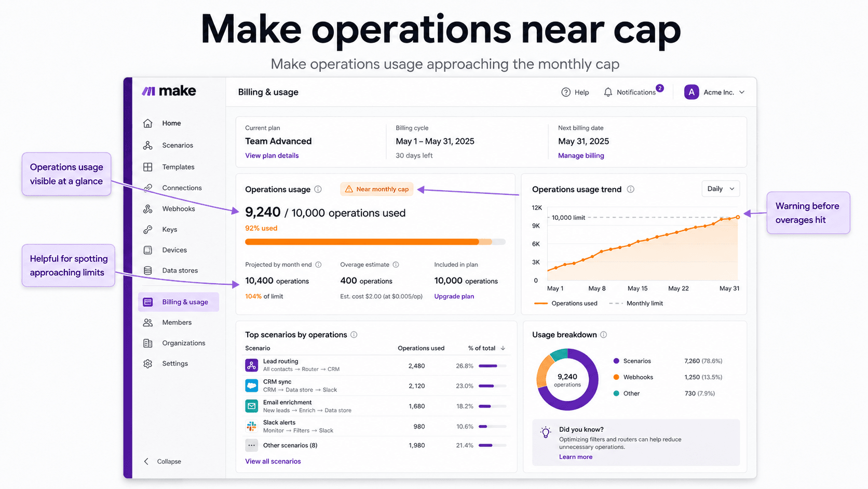Click the purple Scenarios legend dot
The width and height of the screenshot is (868, 489).
pos(616,361)
